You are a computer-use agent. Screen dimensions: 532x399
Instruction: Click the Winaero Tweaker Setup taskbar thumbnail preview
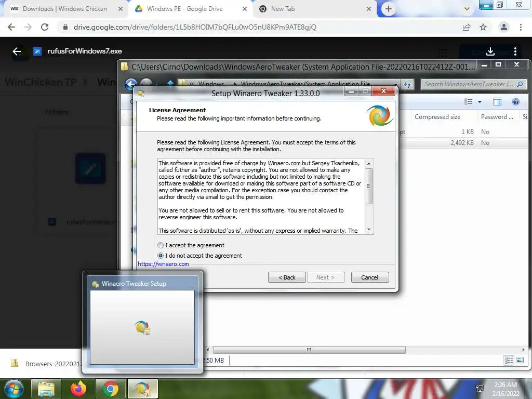tap(142, 322)
